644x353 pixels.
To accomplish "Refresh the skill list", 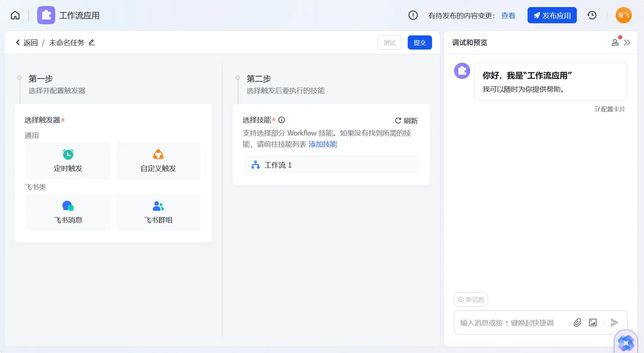I will tap(406, 121).
